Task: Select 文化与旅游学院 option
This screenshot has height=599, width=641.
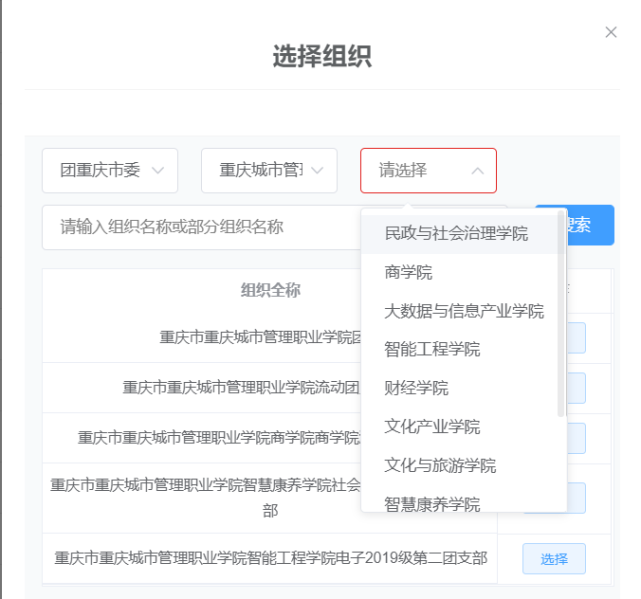Action: (x=459, y=466)
